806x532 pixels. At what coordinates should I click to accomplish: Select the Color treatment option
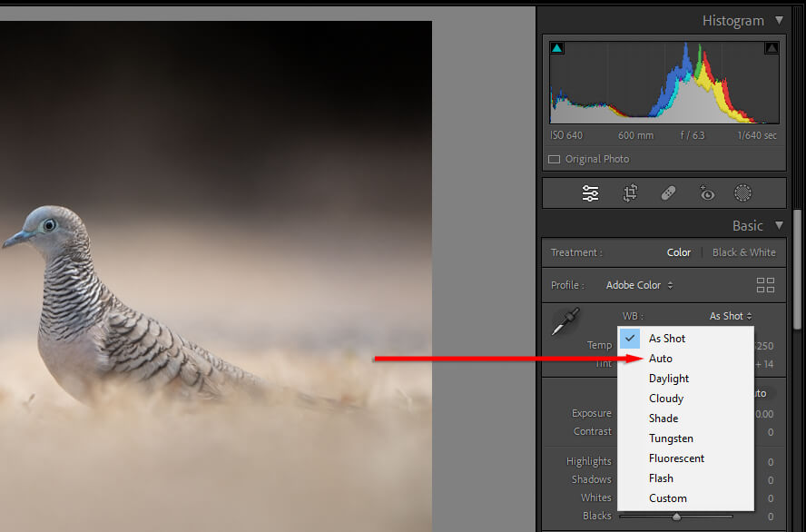pos(679,252)
